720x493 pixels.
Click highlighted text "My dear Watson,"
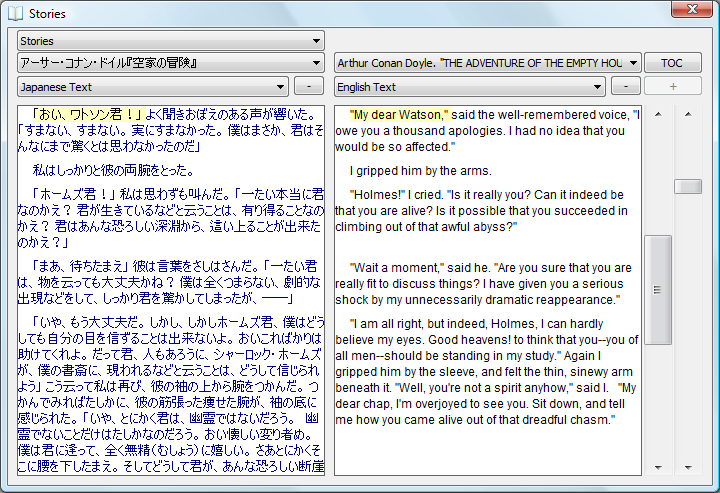[x=399, y=115]
